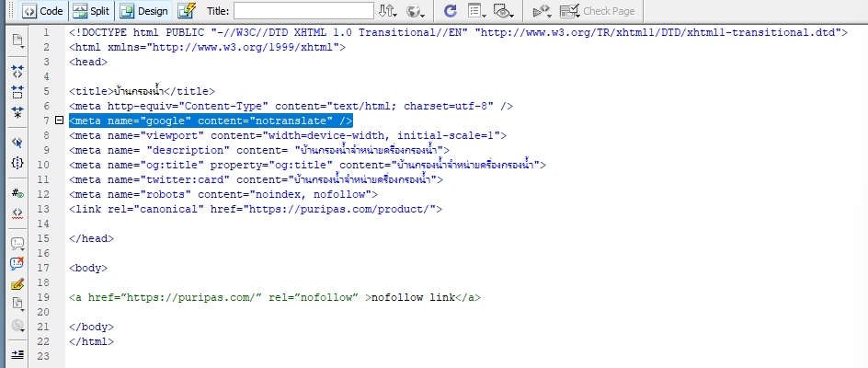Screen dimensions: 868x368
Task: Toggle Highlight Invalid Code
Action: [x=17, y=213]
